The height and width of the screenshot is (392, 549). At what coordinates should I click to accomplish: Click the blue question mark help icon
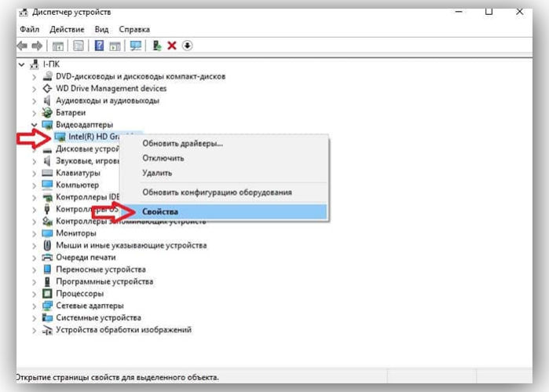pyautogui.click(x=99, y=46)
